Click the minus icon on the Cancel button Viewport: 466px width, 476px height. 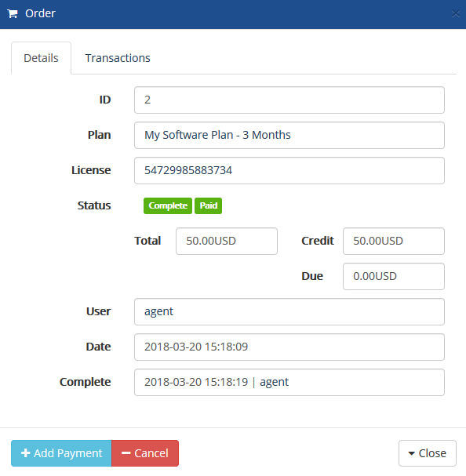[x=126, y=453]
